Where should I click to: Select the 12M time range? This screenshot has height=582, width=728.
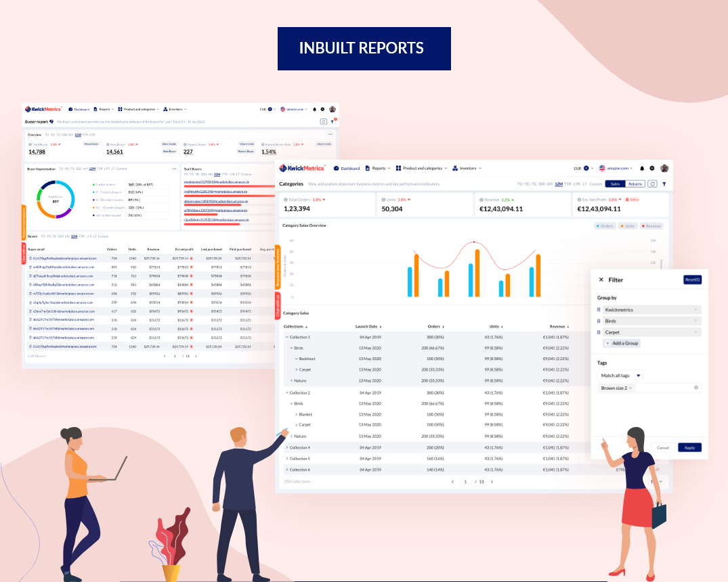click(x=558, y=183)
